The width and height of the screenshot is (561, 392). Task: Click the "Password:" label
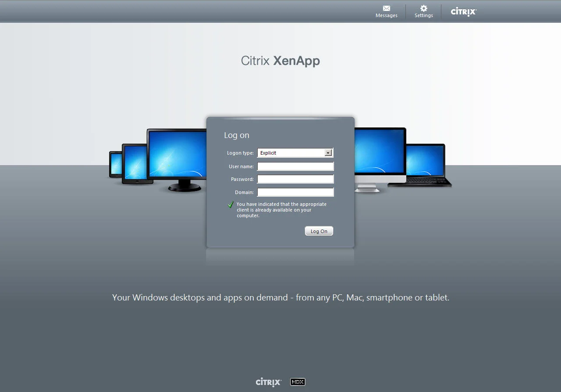pyautogui.click(x=242, y=179)
